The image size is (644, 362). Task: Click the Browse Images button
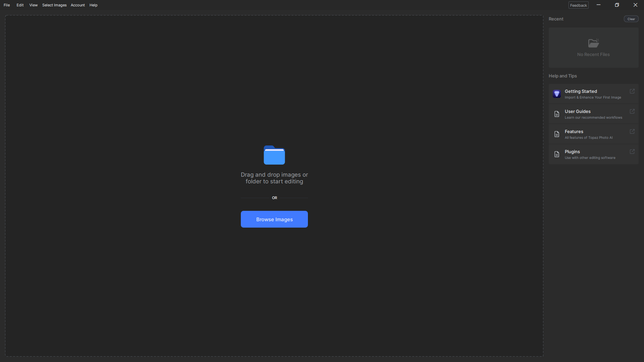click(x=274, y=219)
